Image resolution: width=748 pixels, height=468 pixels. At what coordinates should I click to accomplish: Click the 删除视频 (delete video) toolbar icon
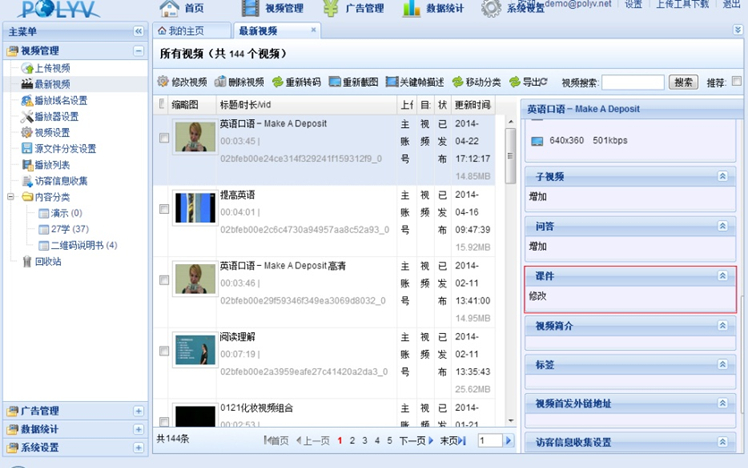click(x=220, y=82)
